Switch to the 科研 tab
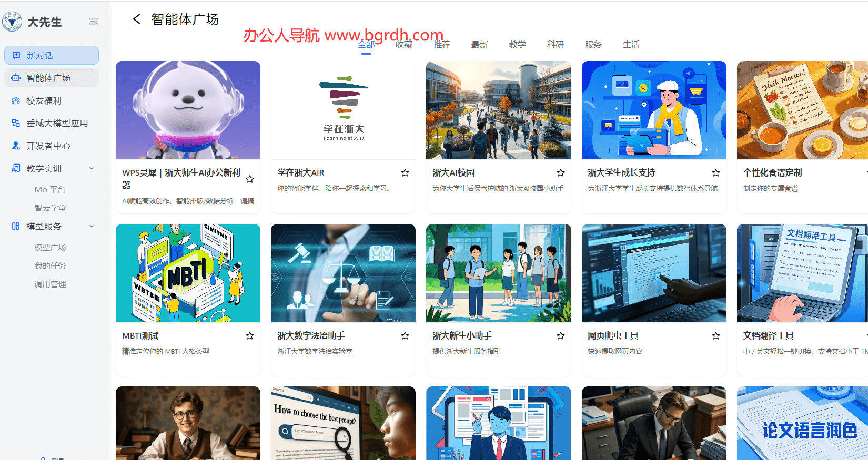 pos(556,45)
